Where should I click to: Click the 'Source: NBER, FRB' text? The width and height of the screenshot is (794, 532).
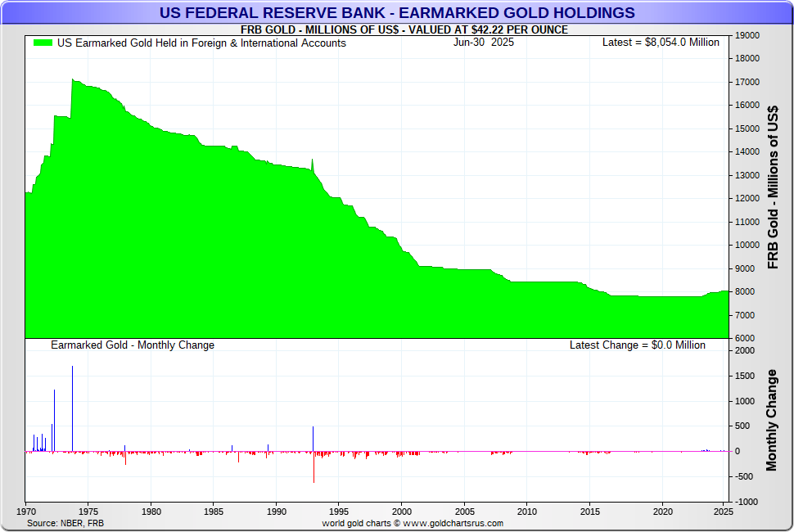[x=65, y=523]
